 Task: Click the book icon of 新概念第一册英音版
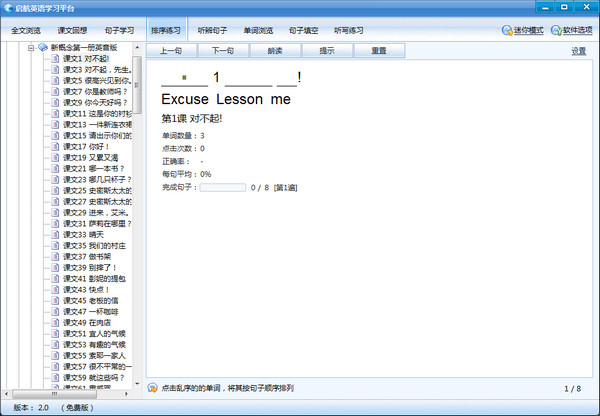pos(43,47)
